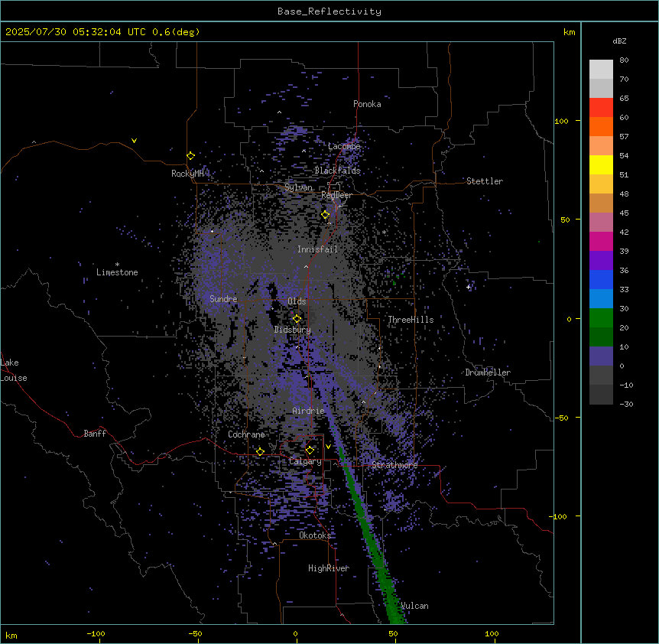
Task: Click the Airdrie city label
Action: pos(309,411)
